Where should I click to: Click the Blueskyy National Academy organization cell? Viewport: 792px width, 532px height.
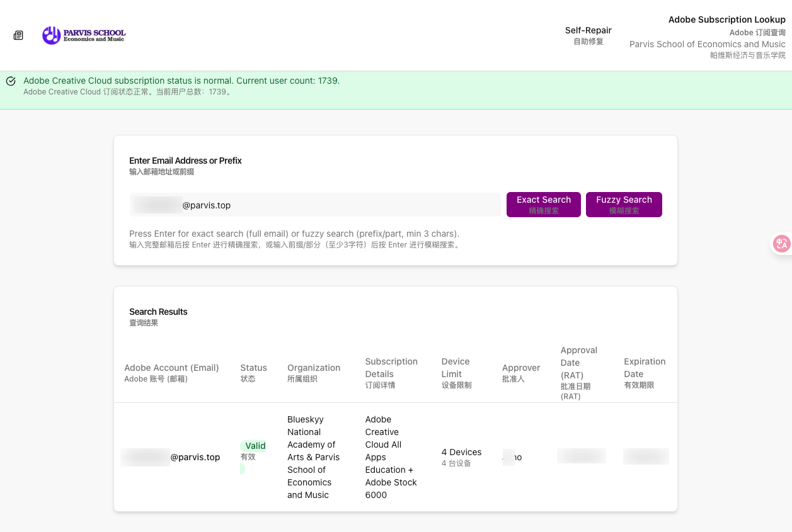point(314,457)
